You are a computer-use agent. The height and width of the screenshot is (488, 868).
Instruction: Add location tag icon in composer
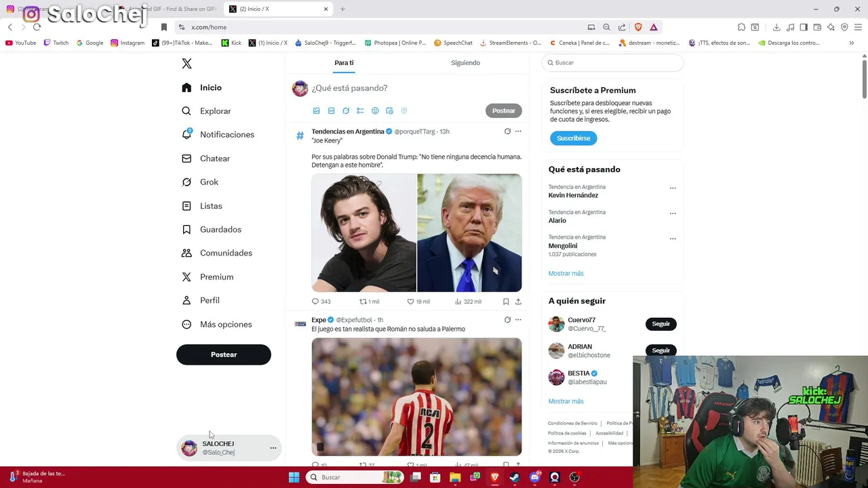404,110
